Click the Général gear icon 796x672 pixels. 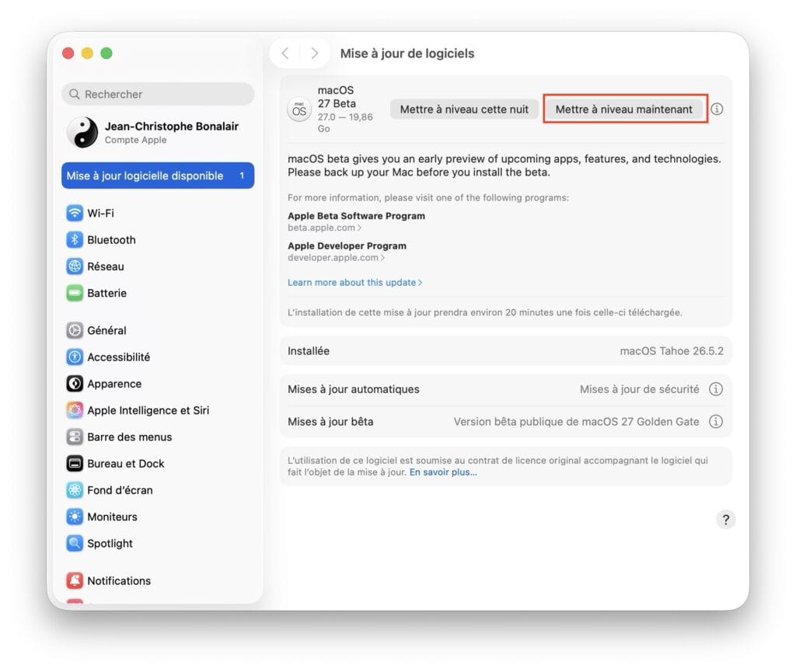(75, 330)
